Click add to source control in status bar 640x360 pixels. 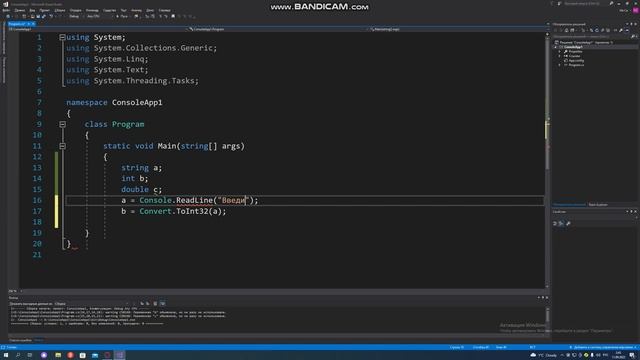point(603,347)
